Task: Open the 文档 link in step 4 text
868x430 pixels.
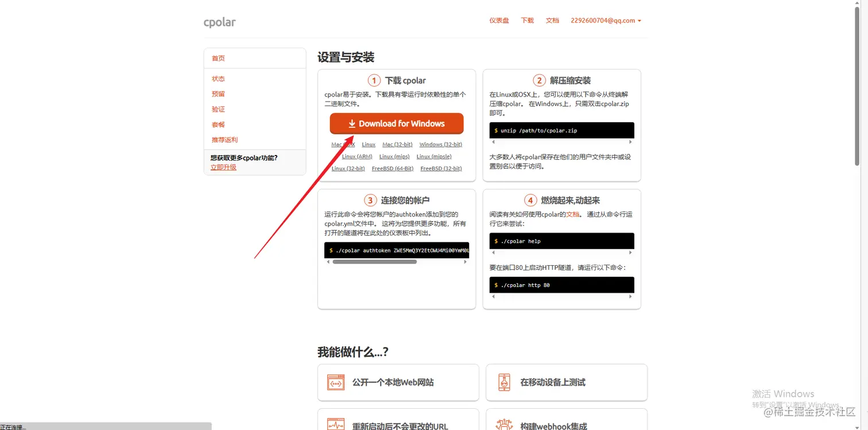Action: [x=573, y=214]
